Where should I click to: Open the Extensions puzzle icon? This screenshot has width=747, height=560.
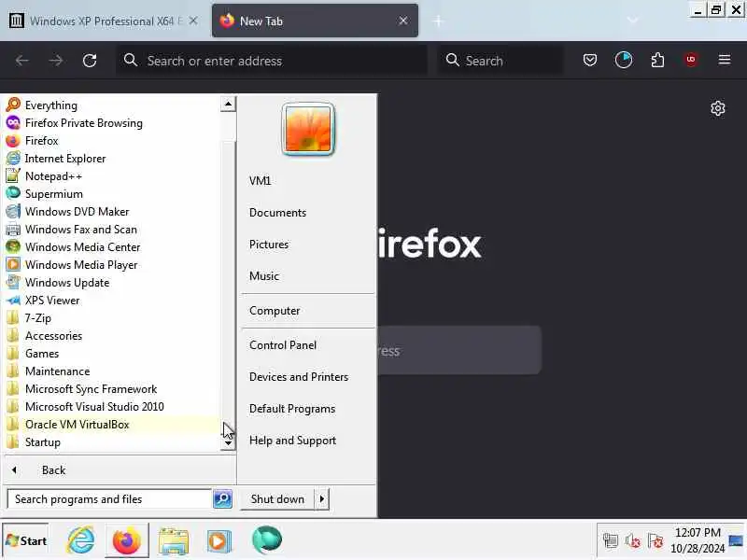pos(657,60)
